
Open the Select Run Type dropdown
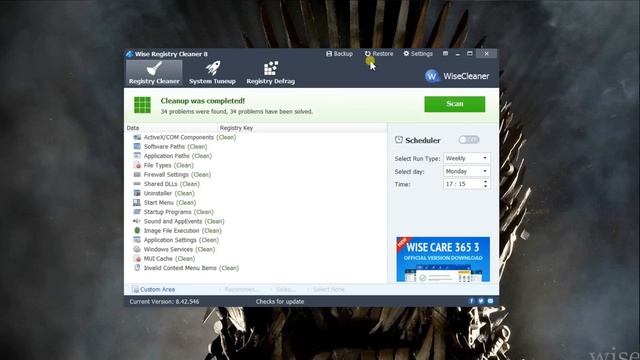click(467, 158)
